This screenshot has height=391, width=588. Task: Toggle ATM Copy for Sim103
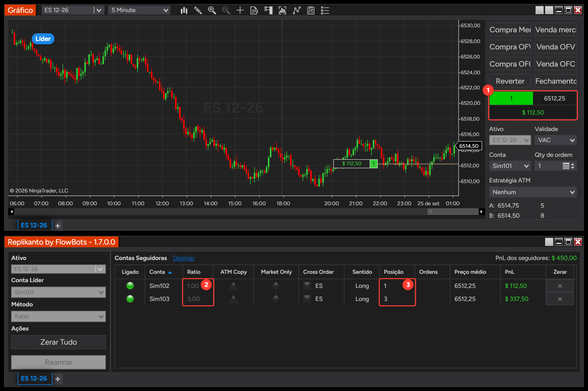[x=233, y=299]
